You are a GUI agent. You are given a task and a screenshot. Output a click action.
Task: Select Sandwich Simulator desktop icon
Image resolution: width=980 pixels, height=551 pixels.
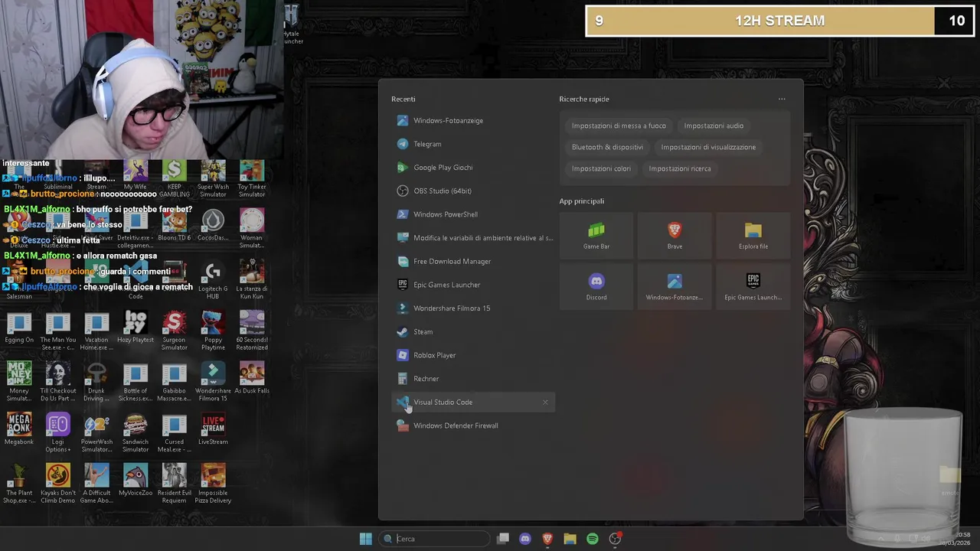click(136, 432)
